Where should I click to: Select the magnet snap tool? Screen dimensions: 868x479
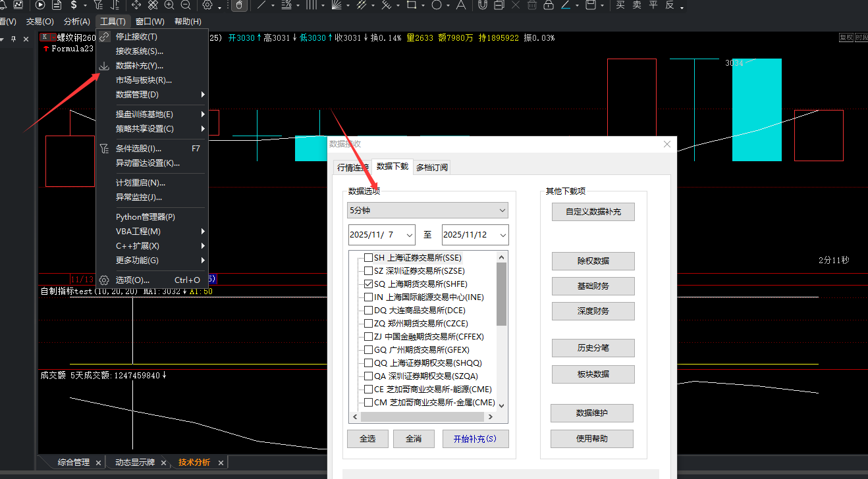pyautogui.click(x=483, y=5)
